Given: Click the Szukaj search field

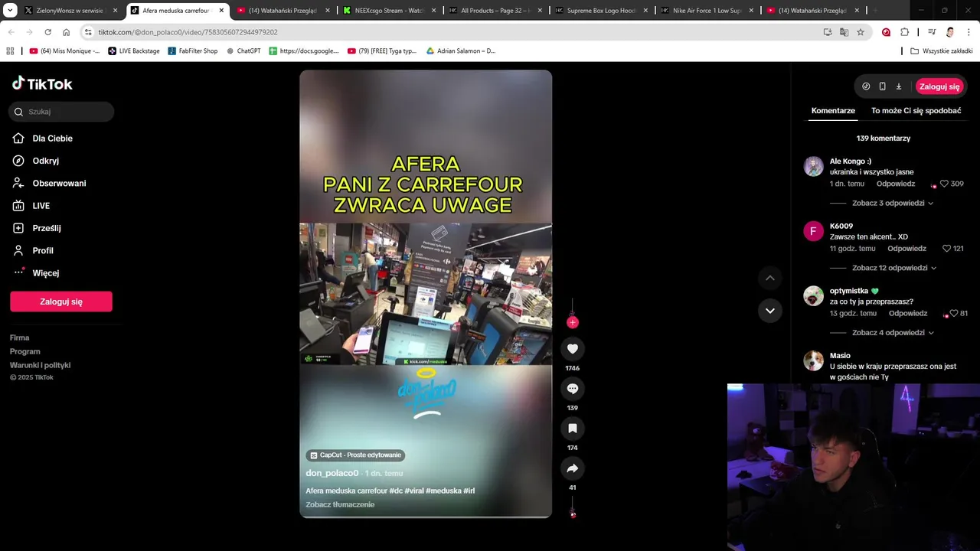Looking at the screenshot, I should coord(61,112).
